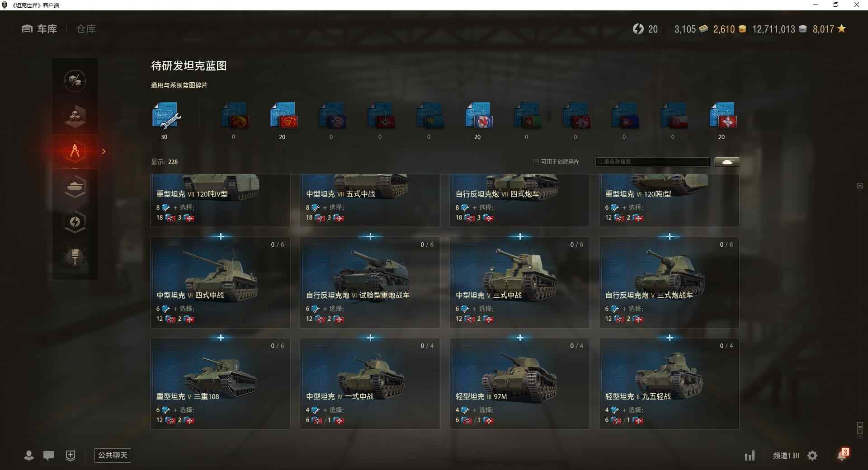Select the Chinese national blueprint fragment
Screen dimensions: 868x470
coord(283,116)
